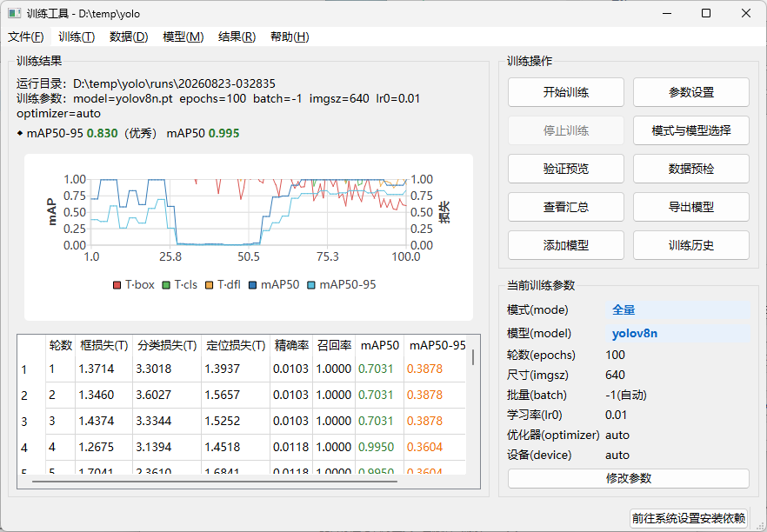767x532 pixels.
Task: Open the 文件(F) menu
Action: click(26, 37)
